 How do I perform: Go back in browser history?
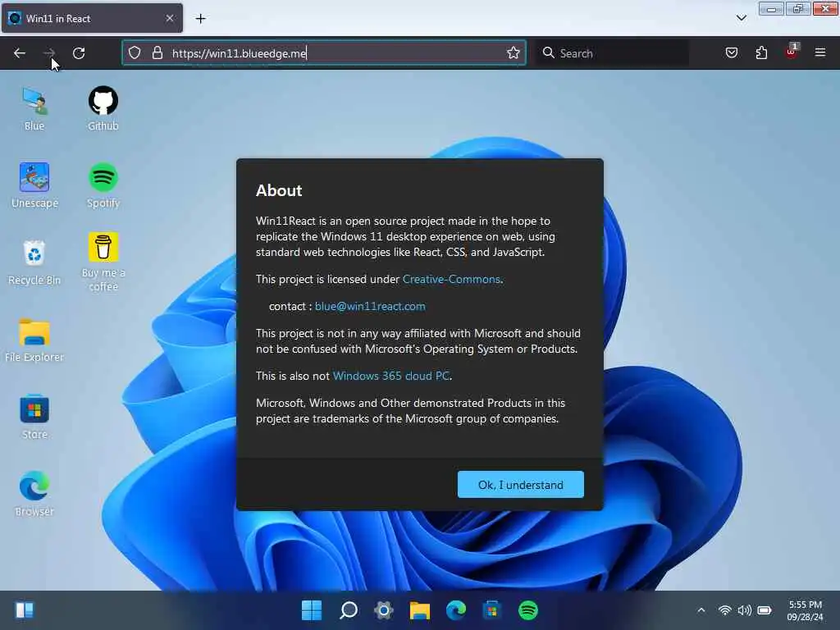point(20,53)
